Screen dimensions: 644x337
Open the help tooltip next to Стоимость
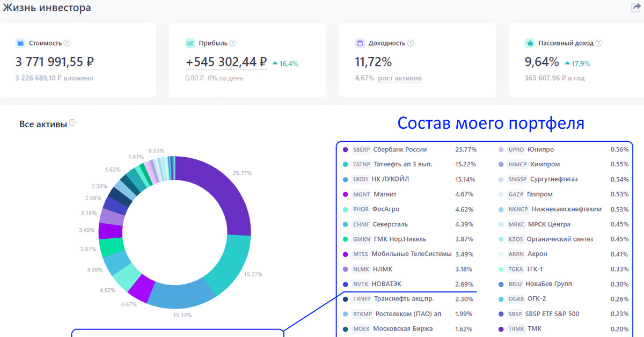(67, 43)
